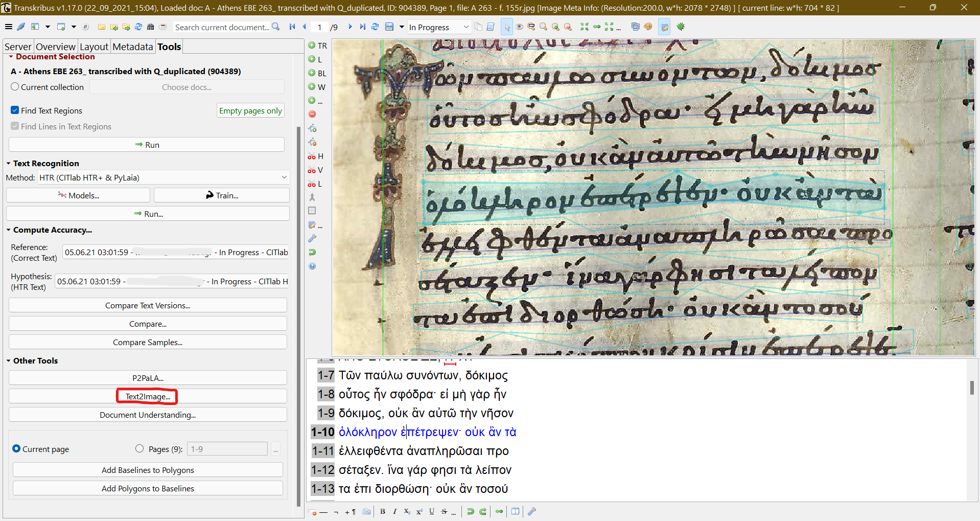
Task: Switch to the Overview tab
Action: [x=55, y=47]
